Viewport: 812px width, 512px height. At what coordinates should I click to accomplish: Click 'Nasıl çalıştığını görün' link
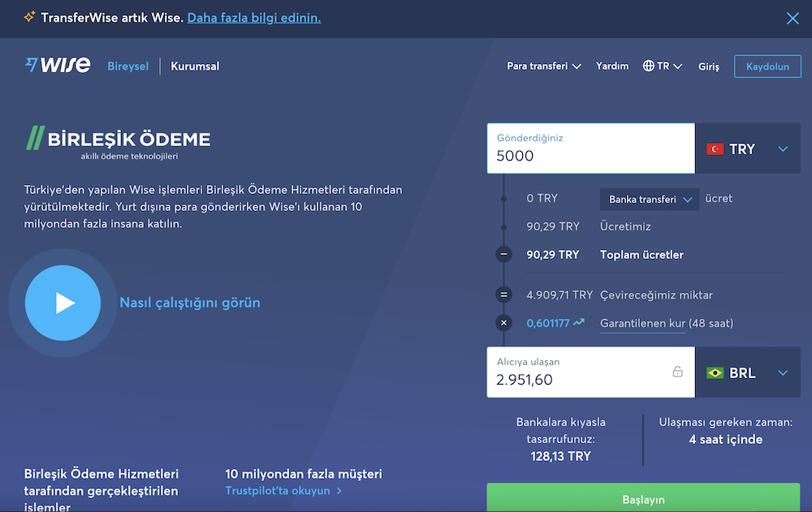tap(190, 303)
